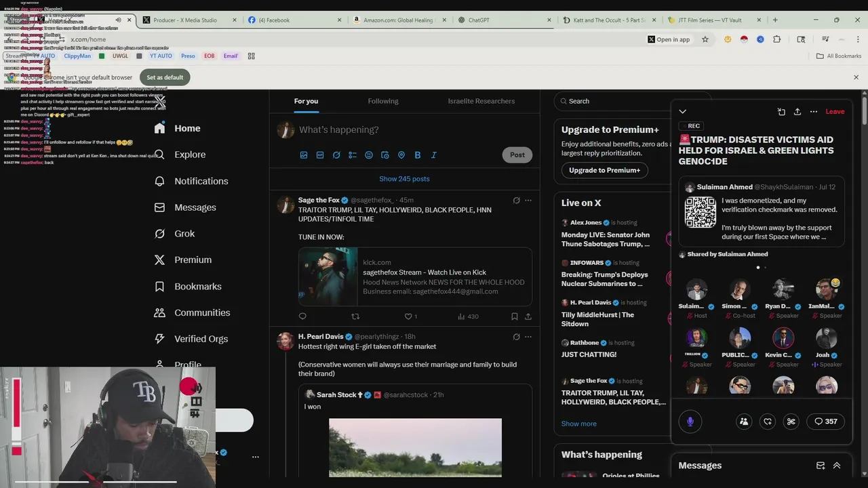Open Notifications in the sidebar
Image resolution: width=868 pixels, height=488 pixels.
[191, 181]
